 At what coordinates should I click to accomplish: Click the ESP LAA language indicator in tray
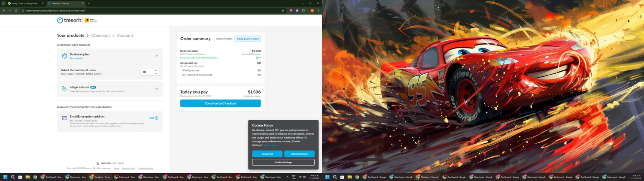[294, 177]
